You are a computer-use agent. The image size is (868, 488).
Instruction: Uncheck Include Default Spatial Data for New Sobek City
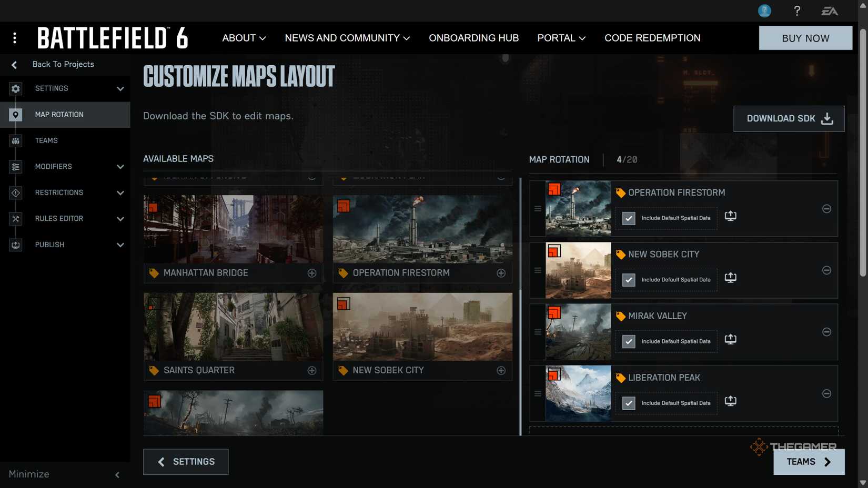click(628, 280)
